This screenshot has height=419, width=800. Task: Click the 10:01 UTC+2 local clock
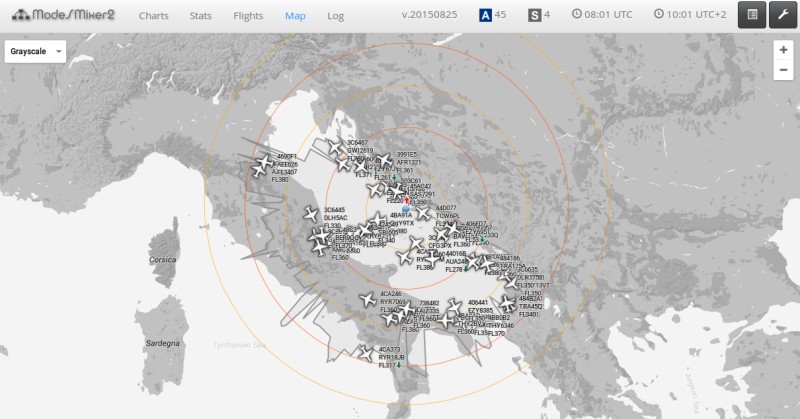(x=690, y=14)
